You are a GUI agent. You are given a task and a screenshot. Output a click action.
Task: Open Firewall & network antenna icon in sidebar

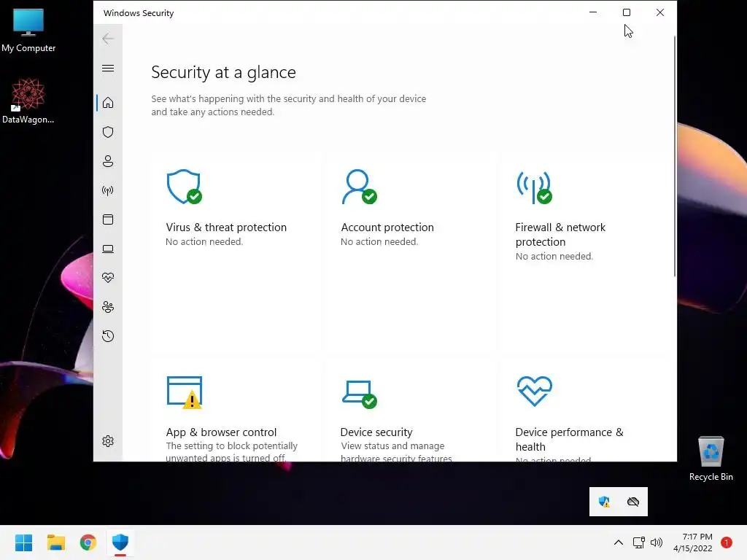point(108,190)
